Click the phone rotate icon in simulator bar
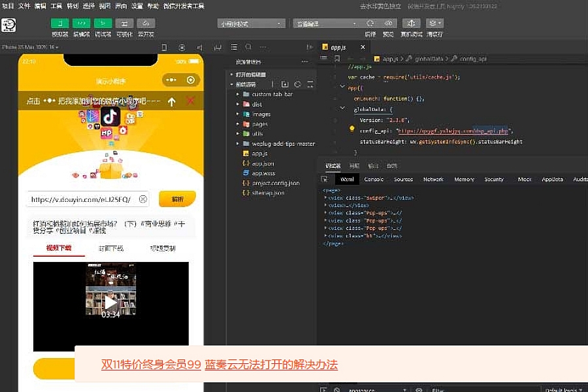588x392 pixels. [164, 48]
